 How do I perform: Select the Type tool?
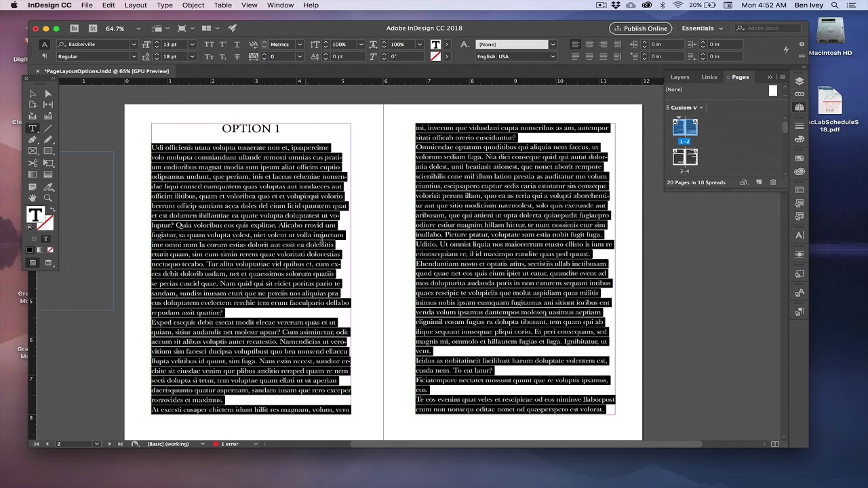(x=33, y=128)
